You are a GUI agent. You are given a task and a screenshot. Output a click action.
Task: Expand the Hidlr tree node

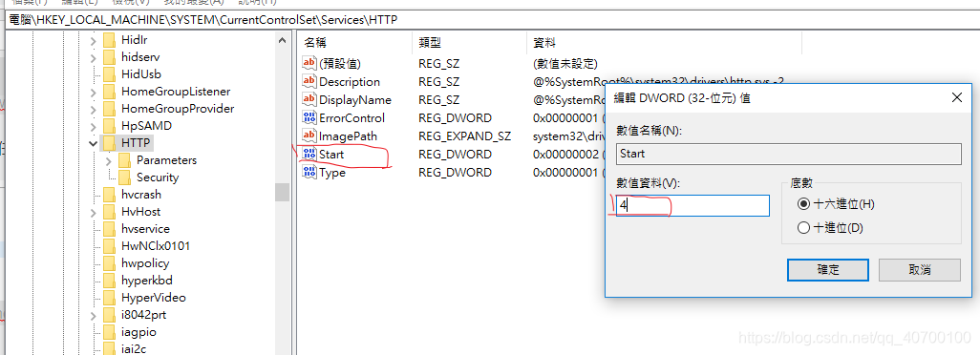(x=93, y=40)
